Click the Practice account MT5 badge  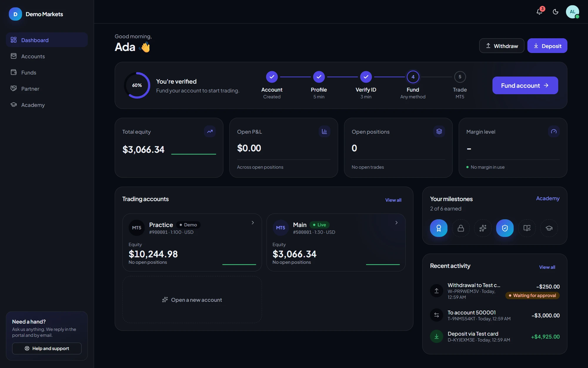point(137,228)
